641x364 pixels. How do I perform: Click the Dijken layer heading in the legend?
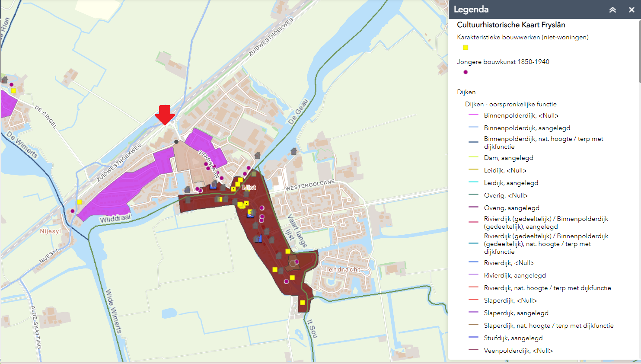coord(466,92)
